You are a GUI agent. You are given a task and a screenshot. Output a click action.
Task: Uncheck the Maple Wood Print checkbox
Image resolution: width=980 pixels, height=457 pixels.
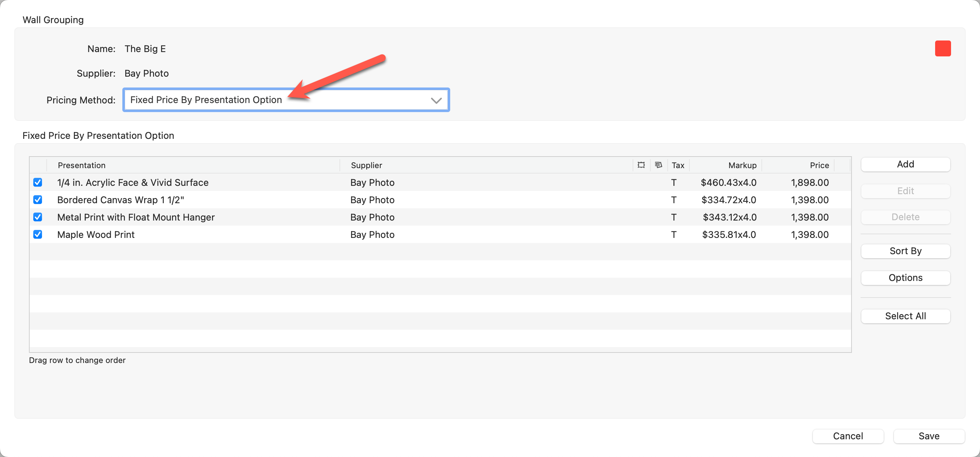pos(38,235)
